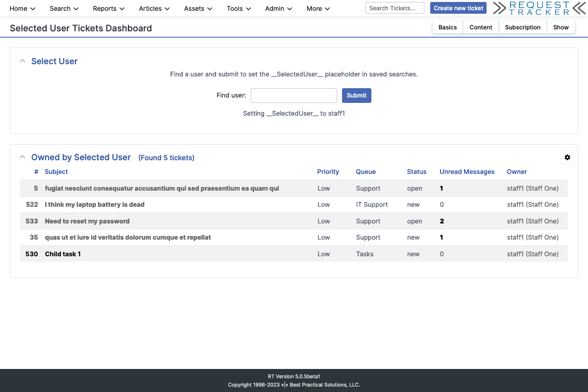Open the More menu
Screen dimensions: 588x392
pyautogui.click(x=317, y=8)
